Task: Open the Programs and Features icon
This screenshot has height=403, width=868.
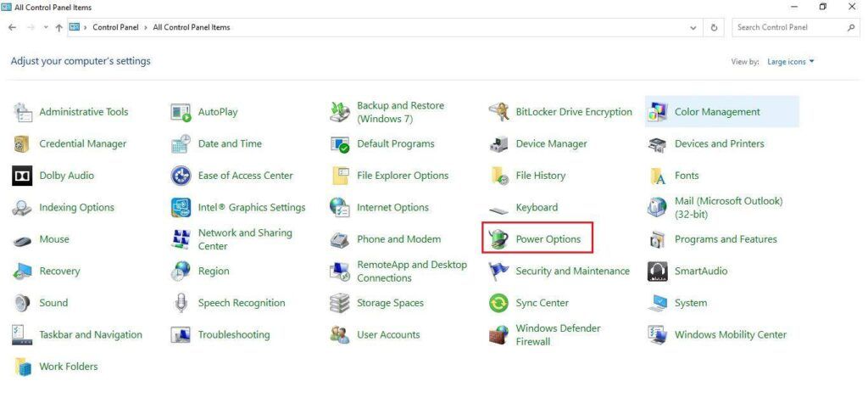Action: (657, 239)
